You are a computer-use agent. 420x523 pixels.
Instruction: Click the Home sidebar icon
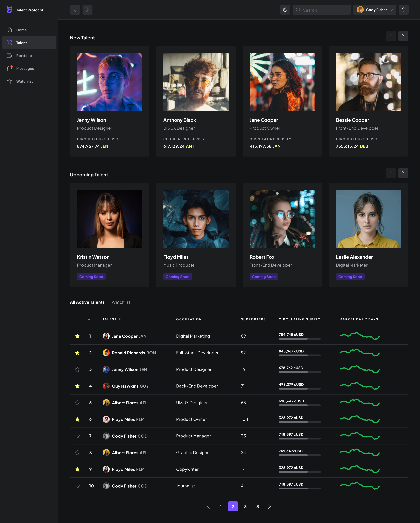click(9, 30)
